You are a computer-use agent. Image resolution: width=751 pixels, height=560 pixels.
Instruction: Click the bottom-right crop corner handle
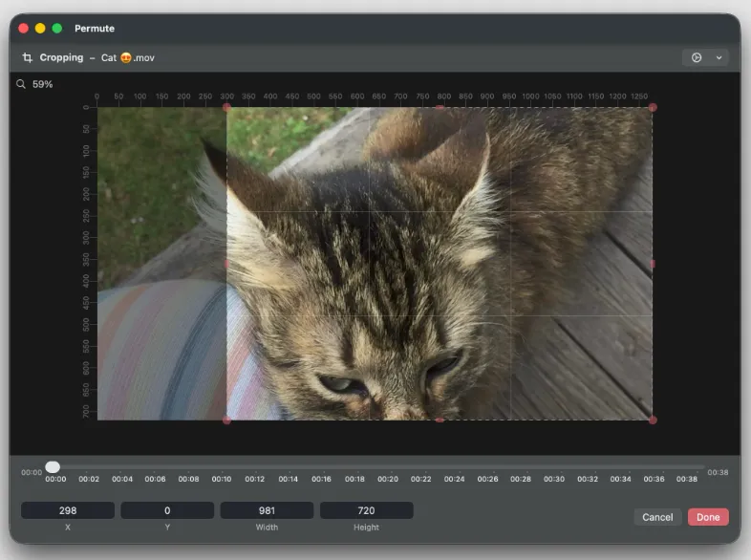coord(653,420)
